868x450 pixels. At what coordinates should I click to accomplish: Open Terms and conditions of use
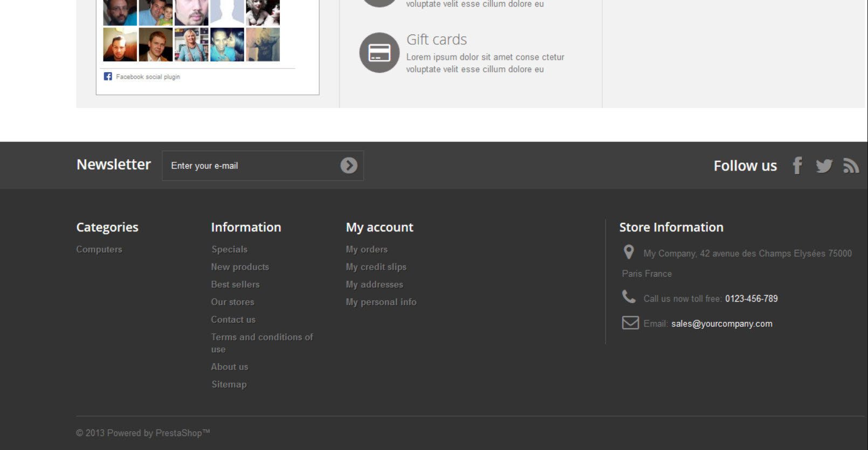(261, 337)
